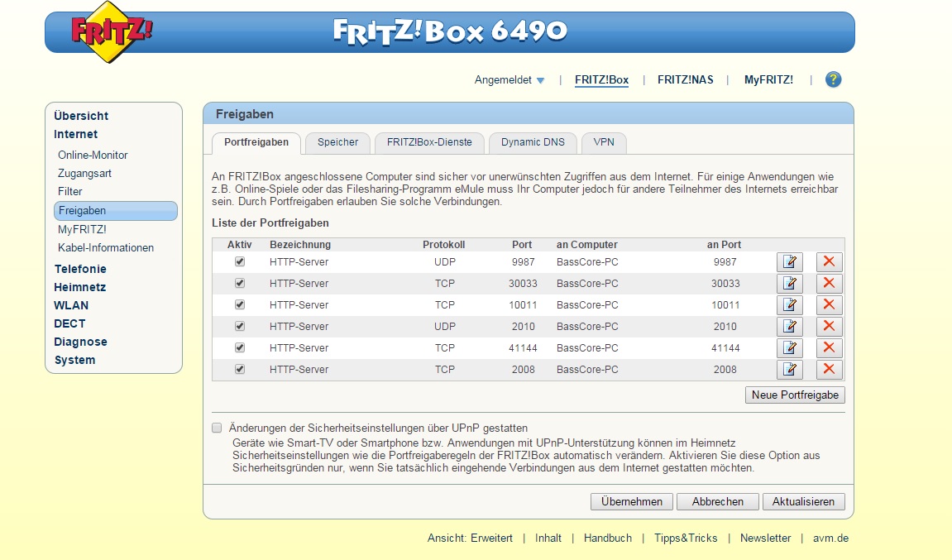Expand the Heimnetz sidebar section
The height and width of the screenshot is (560, 952).
(79, 287)
